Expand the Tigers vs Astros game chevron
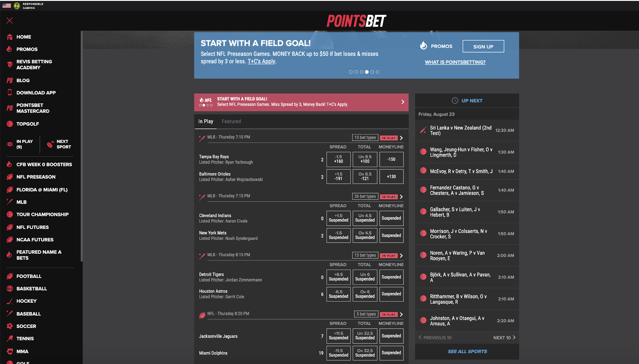 [x=401, y=256]
